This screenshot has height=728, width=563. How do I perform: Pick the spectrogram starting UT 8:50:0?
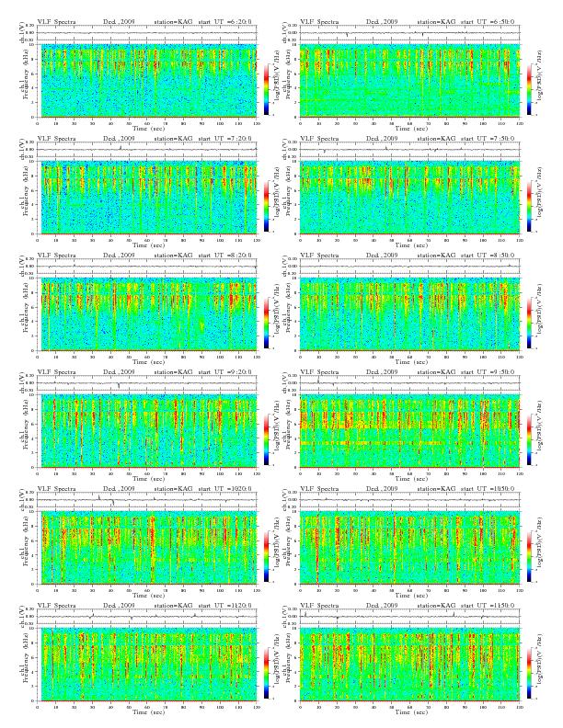click(x=409, y=314)
